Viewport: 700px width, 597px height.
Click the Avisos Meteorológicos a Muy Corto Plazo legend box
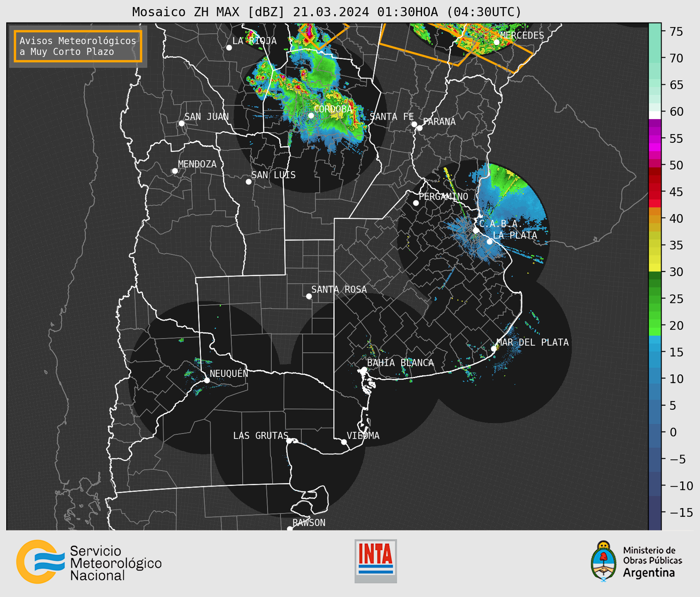click(x=78, y=46)
